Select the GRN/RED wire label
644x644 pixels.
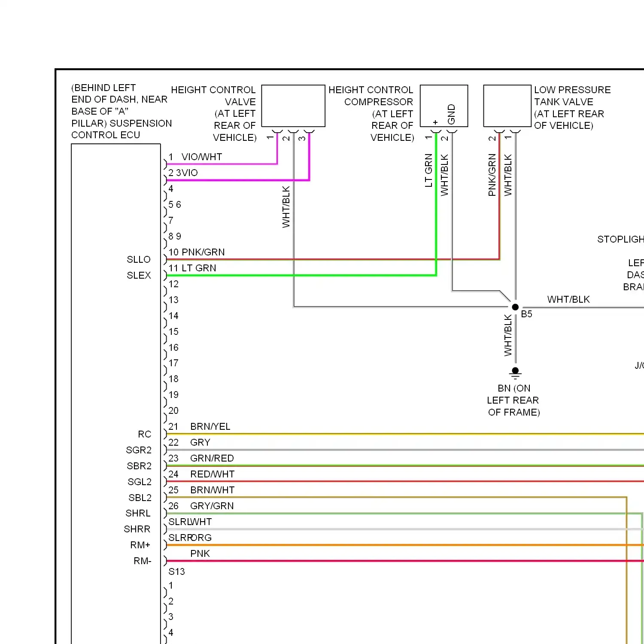212,458
